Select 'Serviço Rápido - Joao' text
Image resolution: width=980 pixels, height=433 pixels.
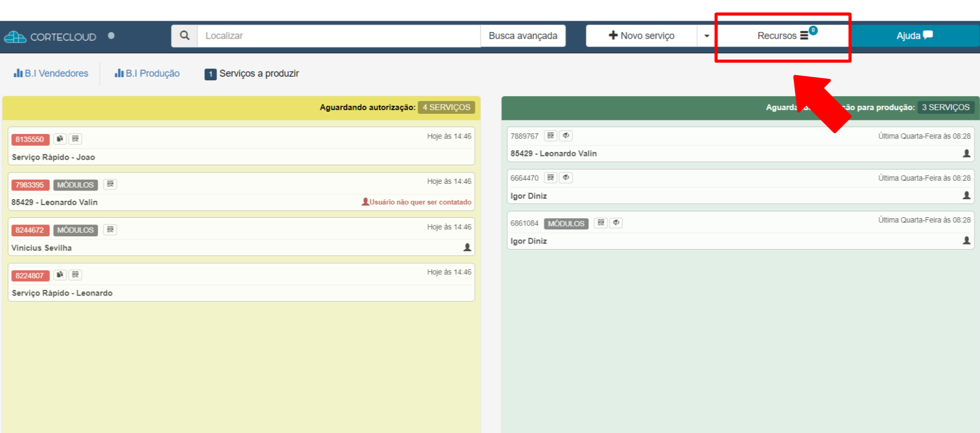pos(54,157)
